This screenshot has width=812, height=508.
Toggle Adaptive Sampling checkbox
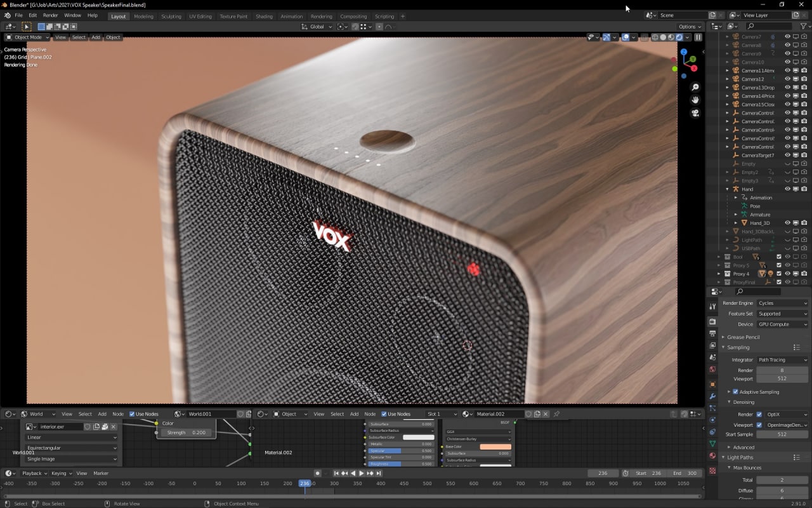click(735, 392)
